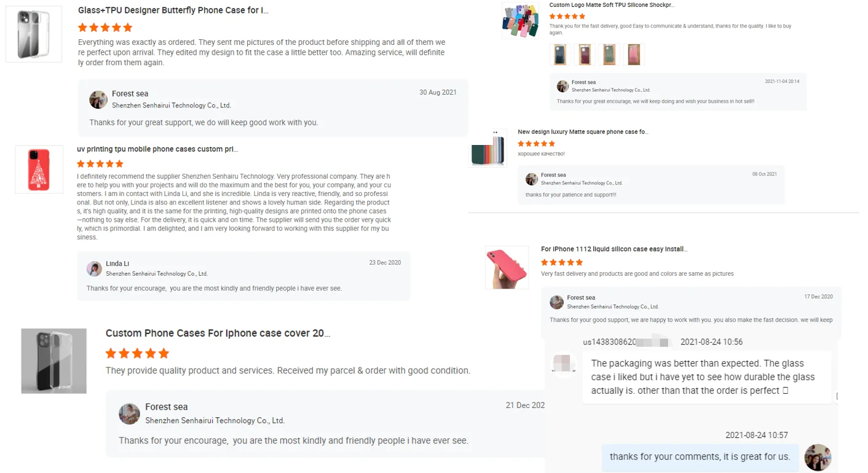Screen dimensions: 868x473
Task: Open the red Christmas tree case thumbnail
Action: (39, 170)
